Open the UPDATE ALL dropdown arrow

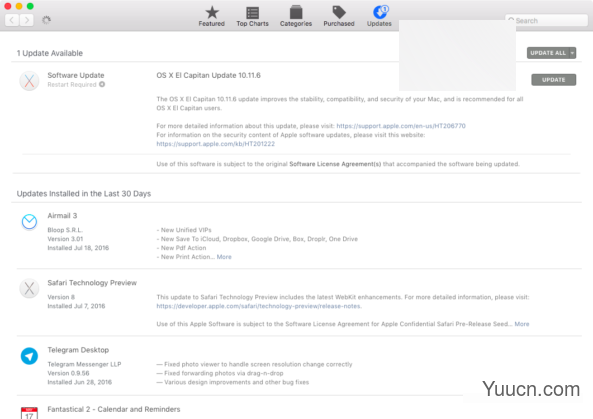point(573,53)
